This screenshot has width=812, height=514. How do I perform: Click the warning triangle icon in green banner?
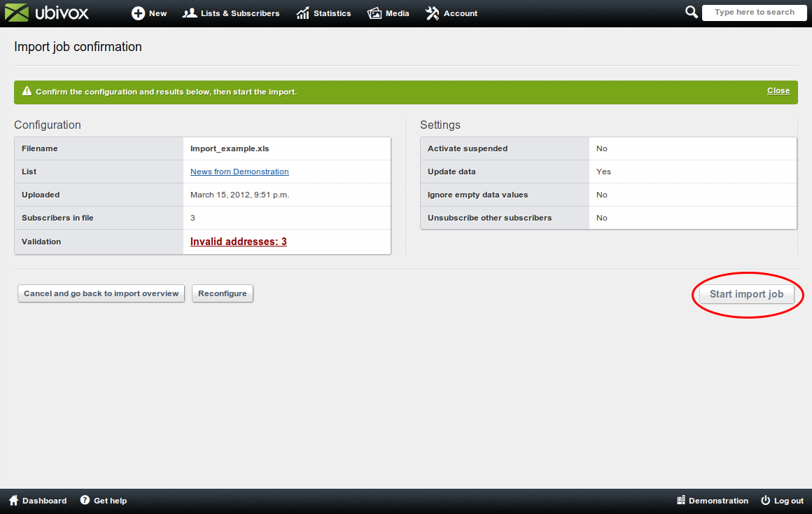(27, 91)
